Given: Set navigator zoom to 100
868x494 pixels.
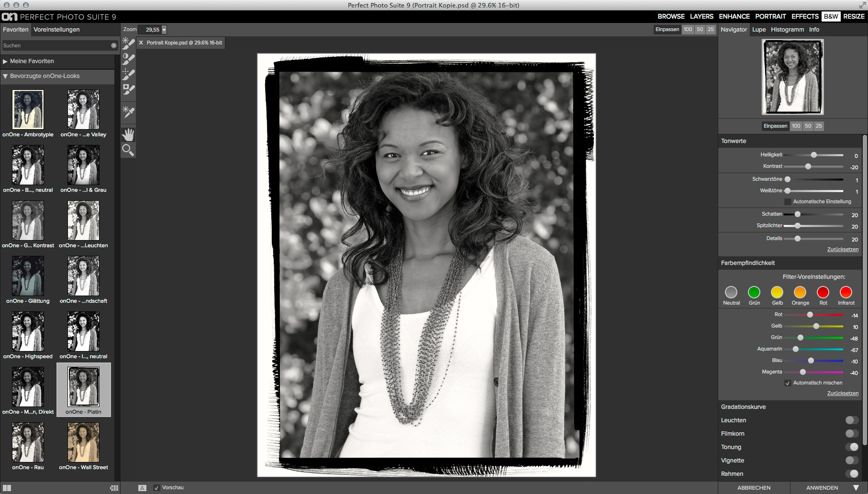Looking at the screenshot, I should pyautogui.click(x=796, y=126).
